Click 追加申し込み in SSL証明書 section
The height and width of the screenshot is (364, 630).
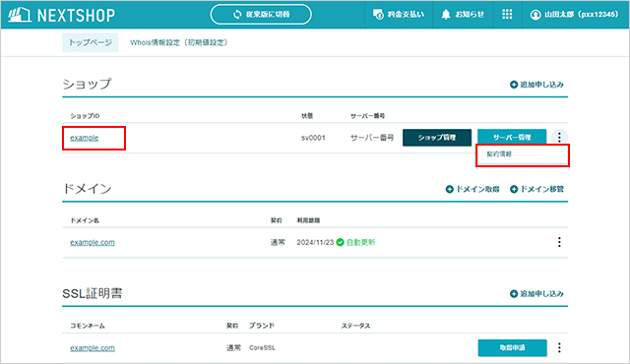click(536, 294)
